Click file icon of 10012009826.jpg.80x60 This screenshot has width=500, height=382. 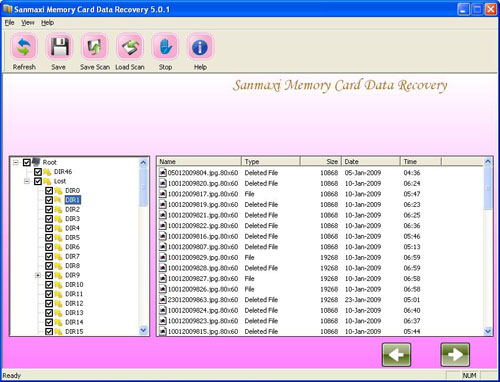tap(163, 289)
